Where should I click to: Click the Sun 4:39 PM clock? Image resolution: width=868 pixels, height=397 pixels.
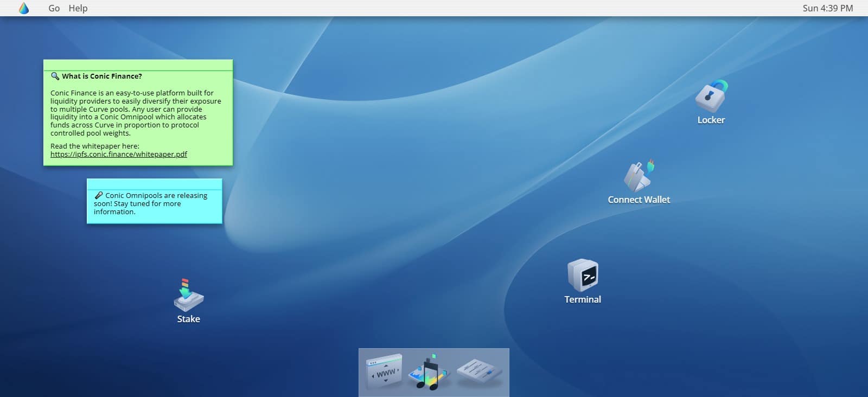tap(827, 8)
